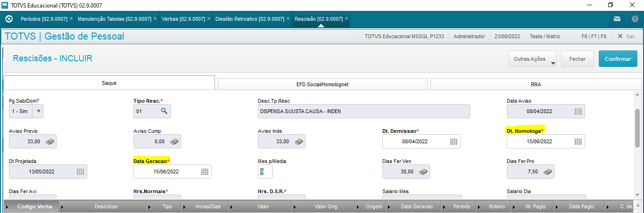644x213 pixels.
Task: Close the Verbas tab with its X
Action: (209, 19)
